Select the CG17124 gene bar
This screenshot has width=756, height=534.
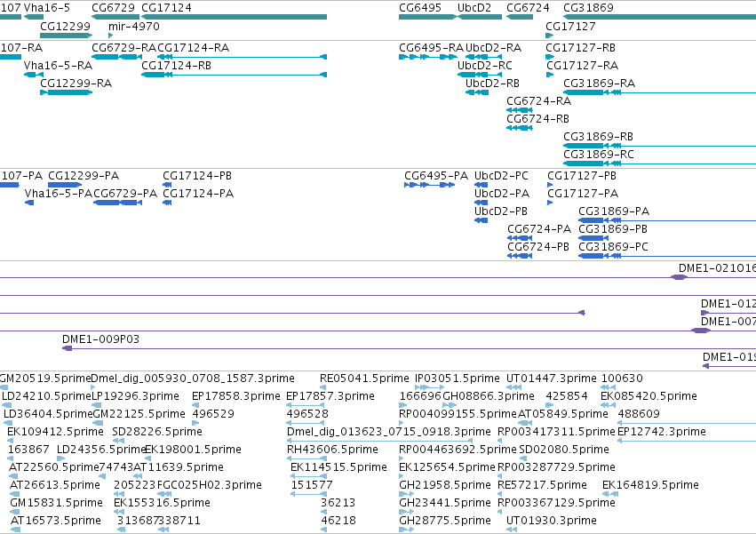coord(234,17)
